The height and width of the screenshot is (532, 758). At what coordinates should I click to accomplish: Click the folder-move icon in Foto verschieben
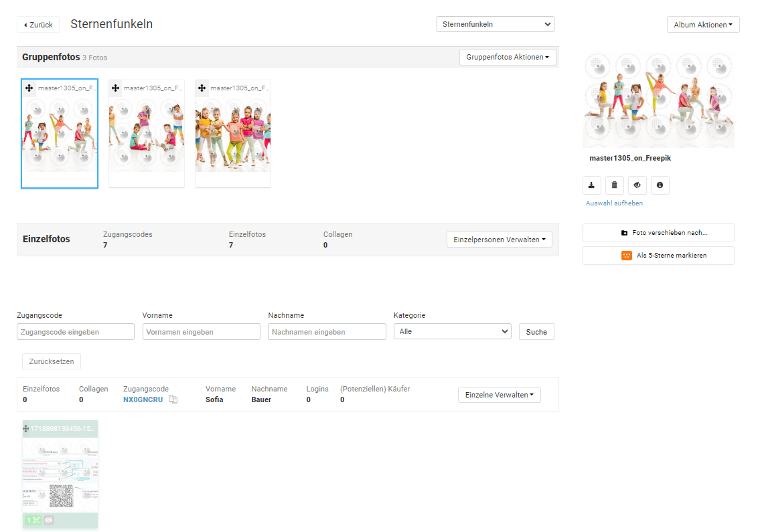pos(624,233)
